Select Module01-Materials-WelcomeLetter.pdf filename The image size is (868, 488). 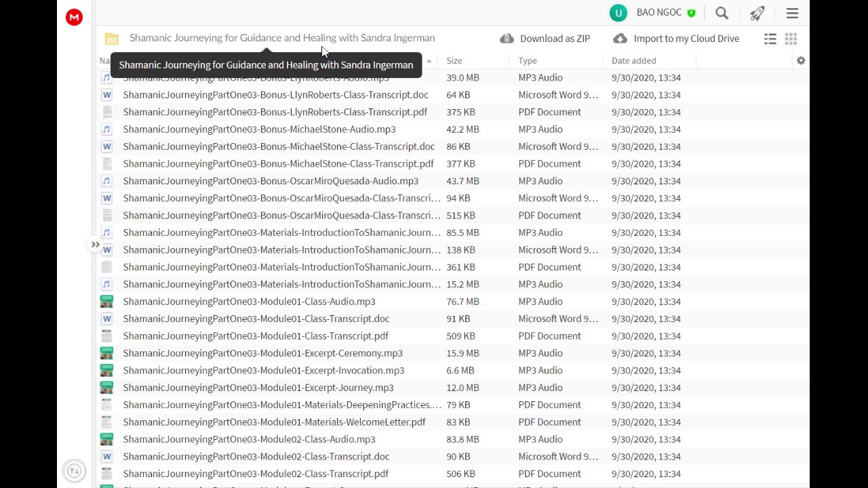point(274,422)
